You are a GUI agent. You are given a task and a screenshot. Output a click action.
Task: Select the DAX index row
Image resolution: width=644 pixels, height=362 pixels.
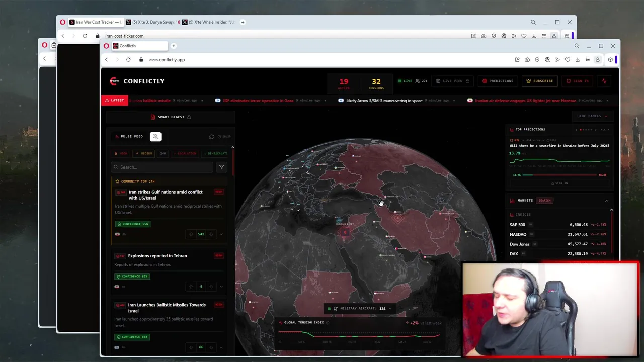coord(558,254)
